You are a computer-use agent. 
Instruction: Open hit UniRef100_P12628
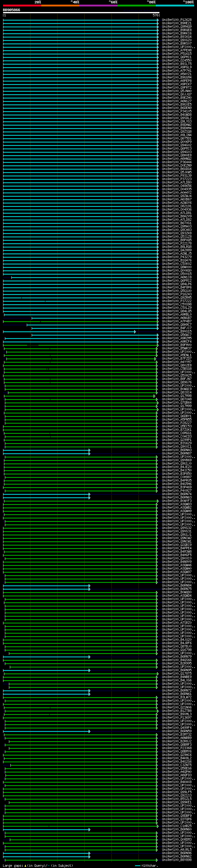177,20
